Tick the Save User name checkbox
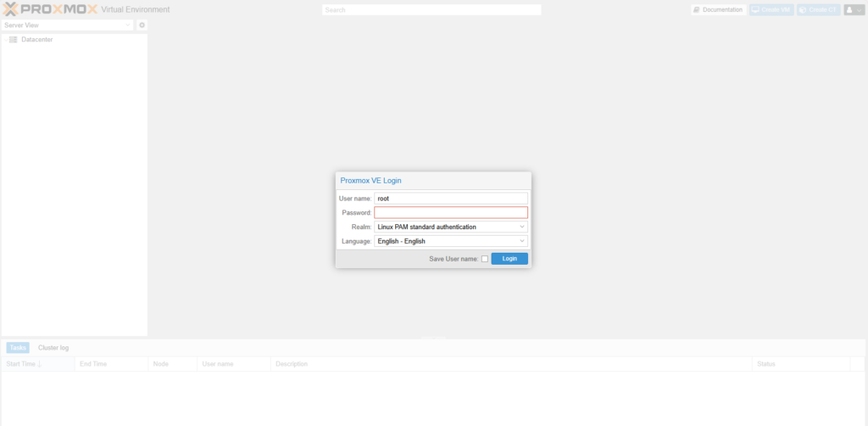The height and width of the screenshot is (426, 868). coord(485,259)
